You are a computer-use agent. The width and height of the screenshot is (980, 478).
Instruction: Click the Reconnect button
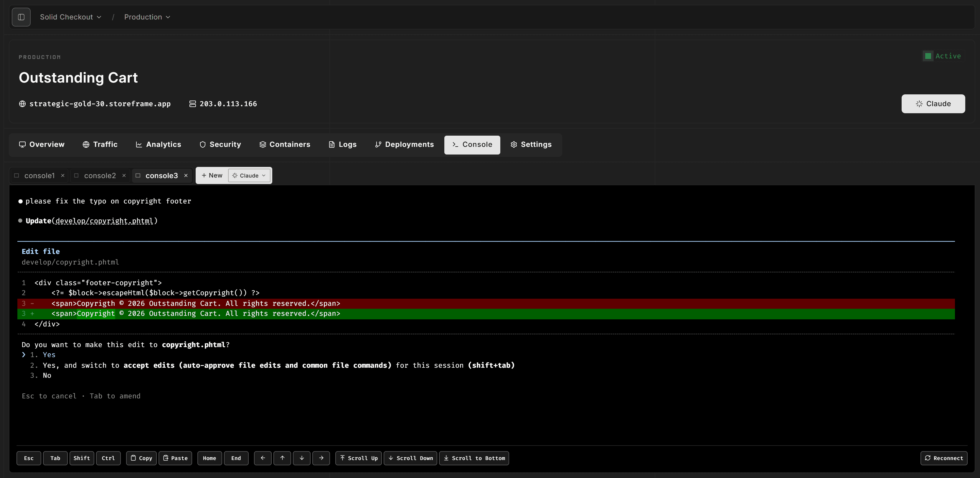pos(944,458)
